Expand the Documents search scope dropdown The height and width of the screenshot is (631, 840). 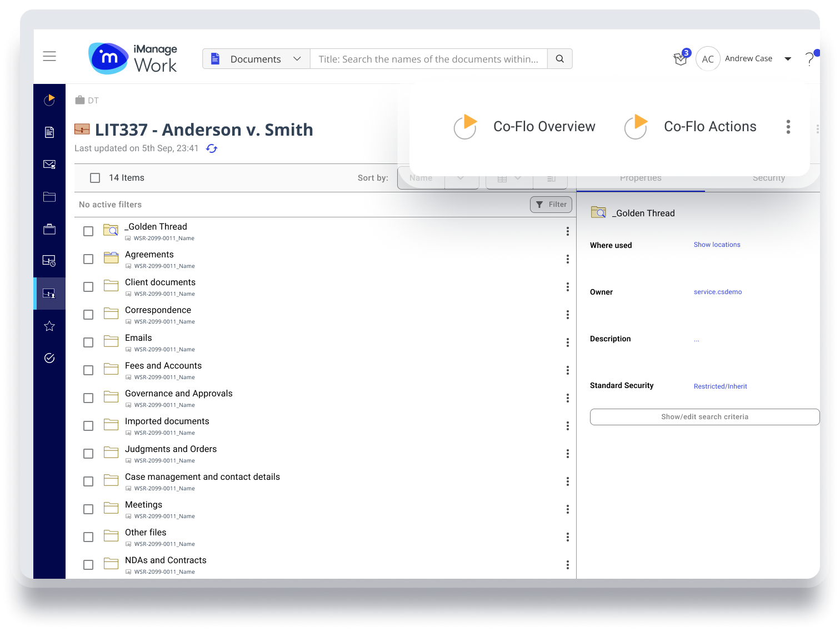click(256, 59)
